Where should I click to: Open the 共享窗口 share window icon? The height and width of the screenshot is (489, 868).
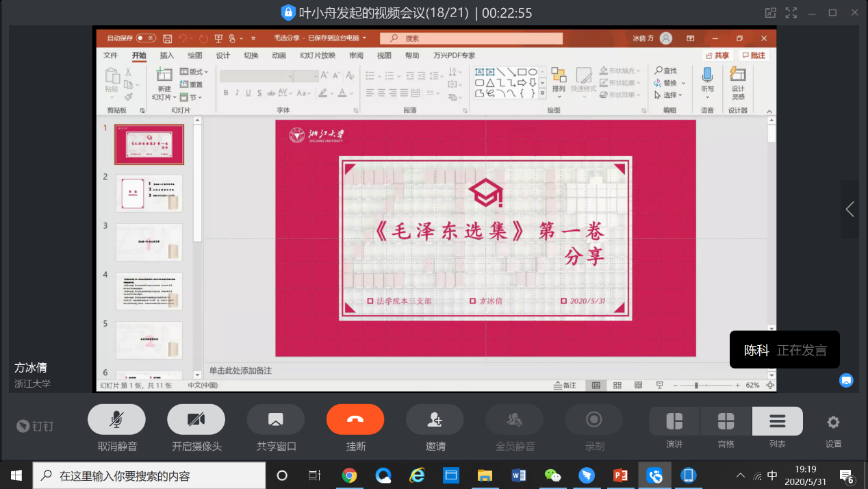tap(275, 420)
